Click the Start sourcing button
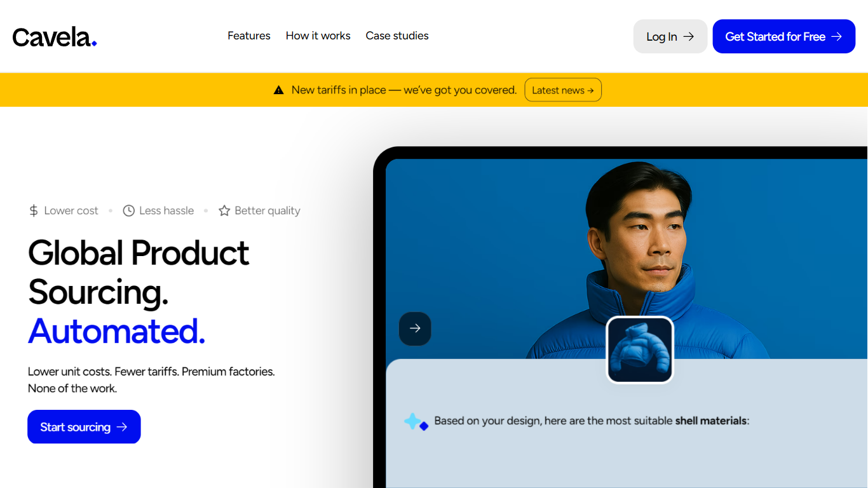This screenshot has height=488, width=868. pyautogui.click(x=84, y=427)
